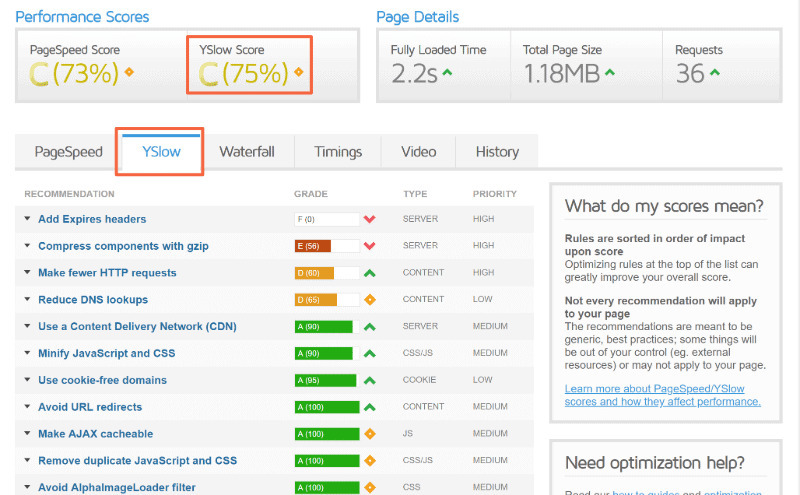Expand the Avoid URL redirects triangle
Viewport: 800px width, 495px height.
coord(27,406)
